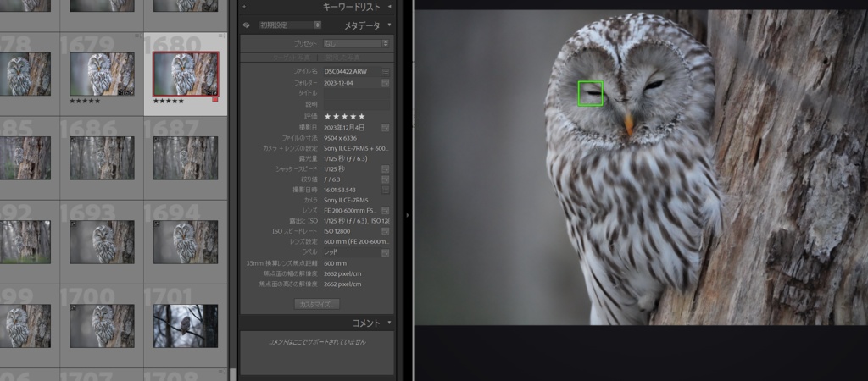This screenshot has width=868, height=381.
Task: Click the ファイルの寸法 value 9504 x 6336
Action: 341,138
